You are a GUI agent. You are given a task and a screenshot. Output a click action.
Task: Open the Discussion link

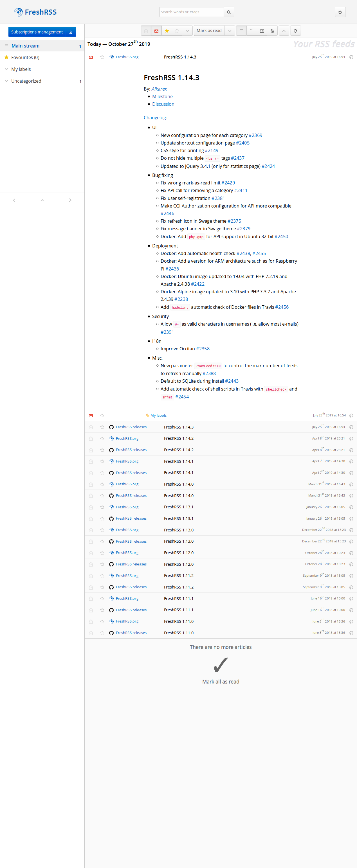[163, 104]
